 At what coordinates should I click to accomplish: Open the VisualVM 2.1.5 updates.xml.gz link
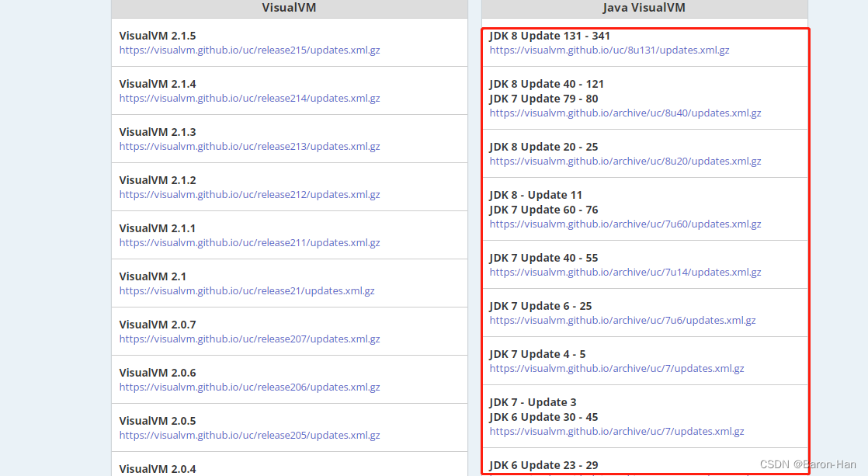click(x=249, y=50)
